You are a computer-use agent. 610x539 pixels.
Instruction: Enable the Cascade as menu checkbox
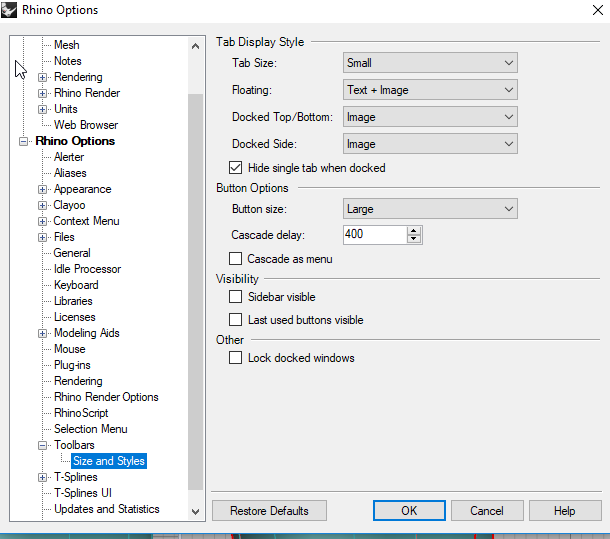[x=236, y=259]
